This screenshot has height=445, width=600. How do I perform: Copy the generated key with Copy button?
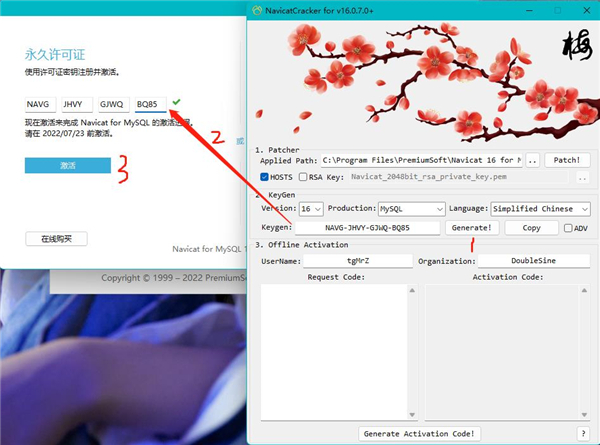click(x=531, y=228)
